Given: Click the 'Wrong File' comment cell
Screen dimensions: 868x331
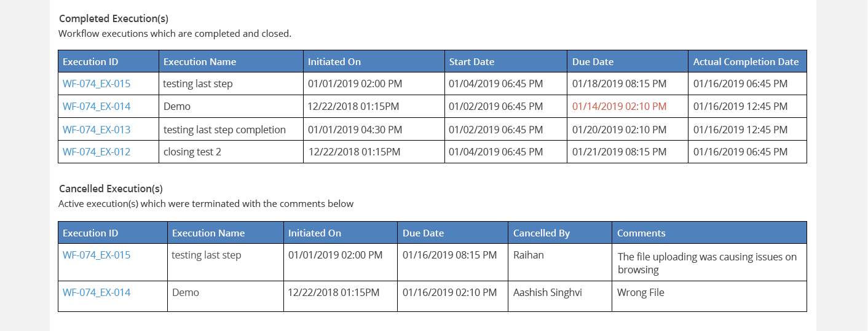Looking at the screenshot, I should (641, 292).
